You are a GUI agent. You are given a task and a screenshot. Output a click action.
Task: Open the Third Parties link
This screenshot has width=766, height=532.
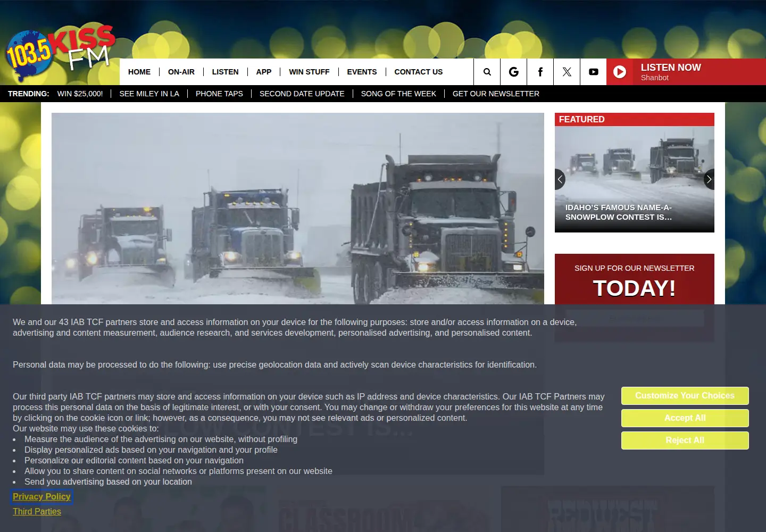click(37, 512)
